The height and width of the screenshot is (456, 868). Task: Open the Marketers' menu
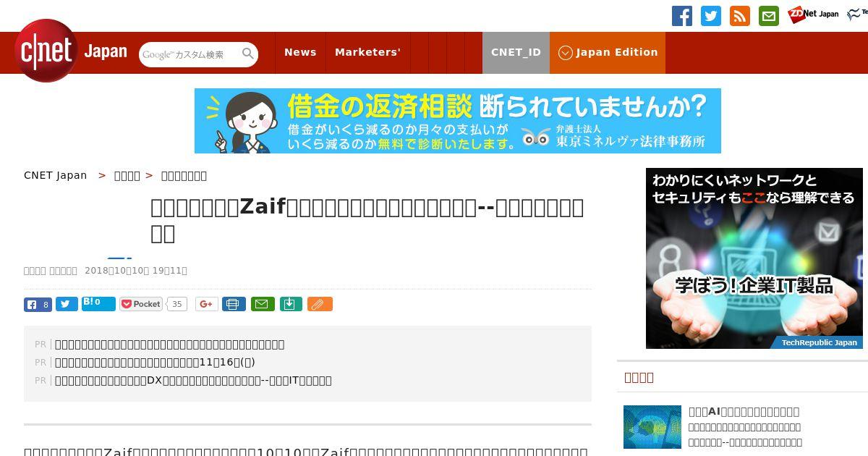(x=367, y=52)
